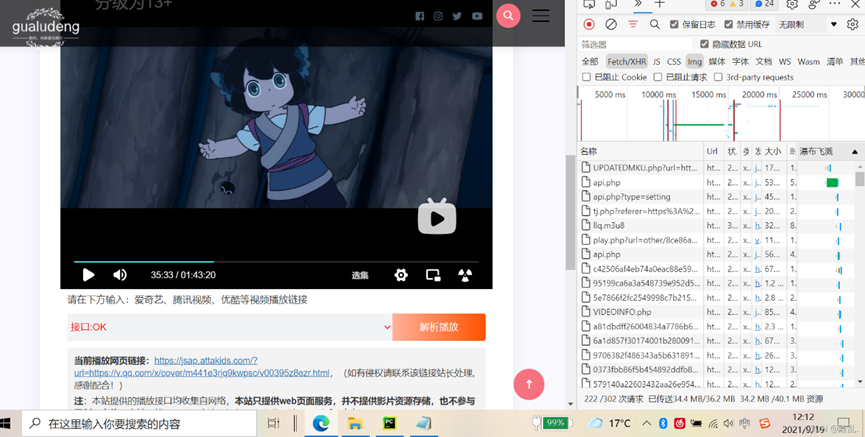Click the pink search button in site header
This screenshot has height=437, width=865.
pyautogui.click(x=508, y=15)
